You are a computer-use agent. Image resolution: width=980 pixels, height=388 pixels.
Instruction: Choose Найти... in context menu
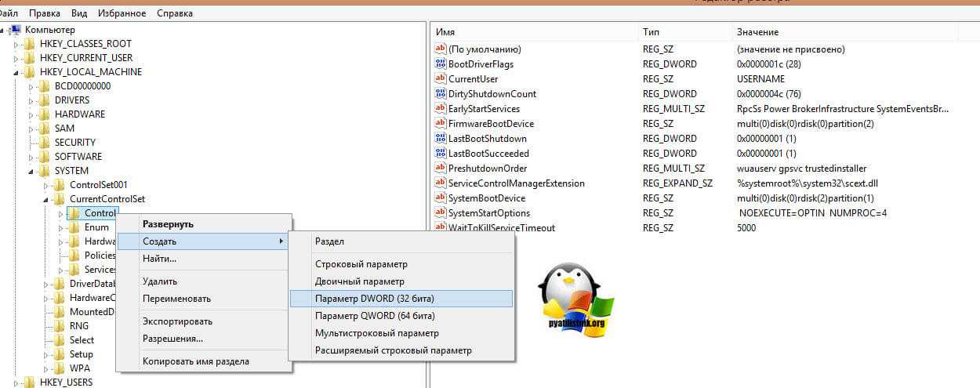pos(204,259)
